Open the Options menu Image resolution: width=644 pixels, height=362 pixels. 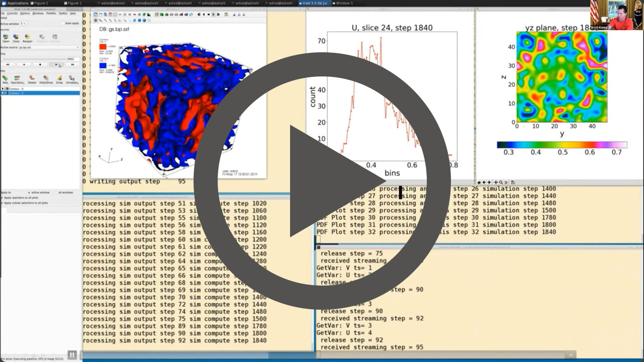pos(25,13)
